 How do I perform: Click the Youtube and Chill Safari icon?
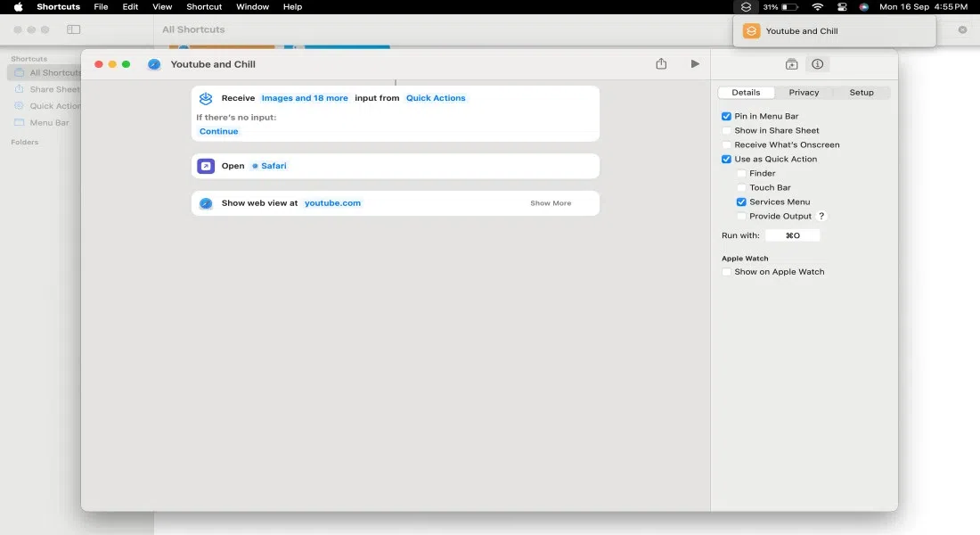tap(154, 64)
